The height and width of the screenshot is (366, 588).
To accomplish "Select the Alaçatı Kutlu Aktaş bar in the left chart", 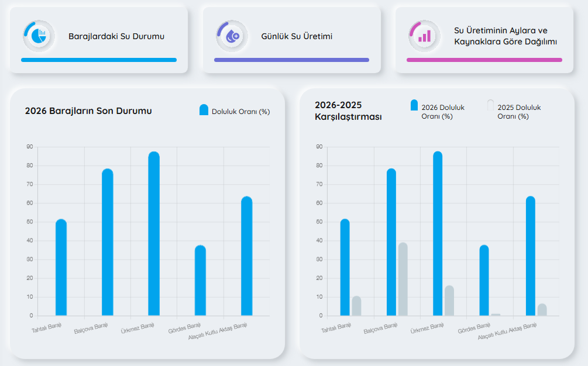I will (247, 256).
